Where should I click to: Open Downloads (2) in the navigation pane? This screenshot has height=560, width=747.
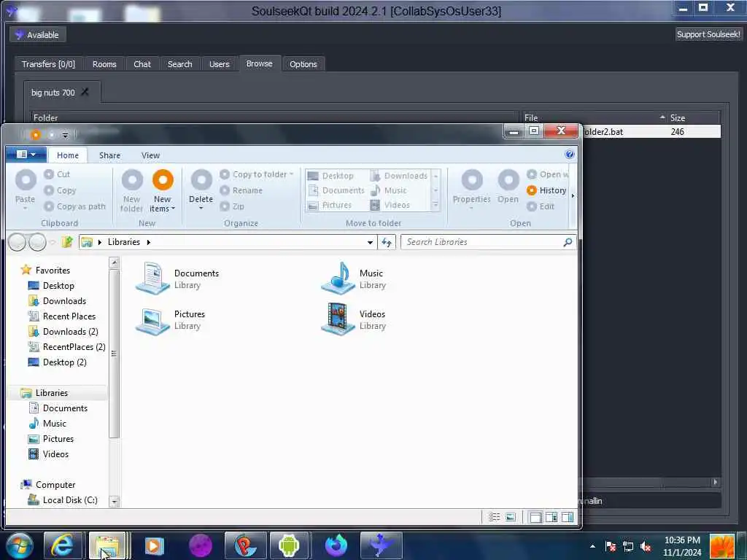(63, 332)
